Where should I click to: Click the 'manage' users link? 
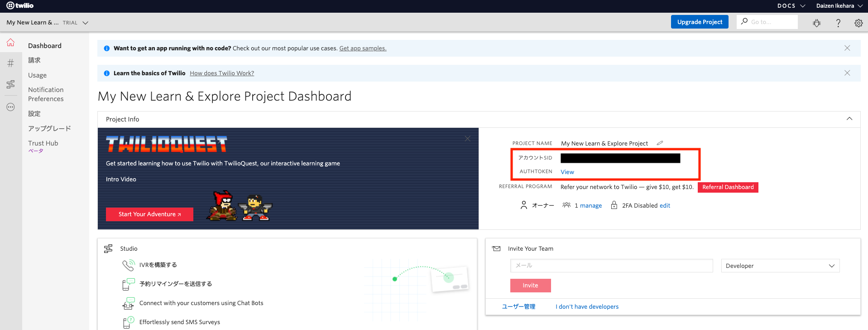[x=591, y=206]
